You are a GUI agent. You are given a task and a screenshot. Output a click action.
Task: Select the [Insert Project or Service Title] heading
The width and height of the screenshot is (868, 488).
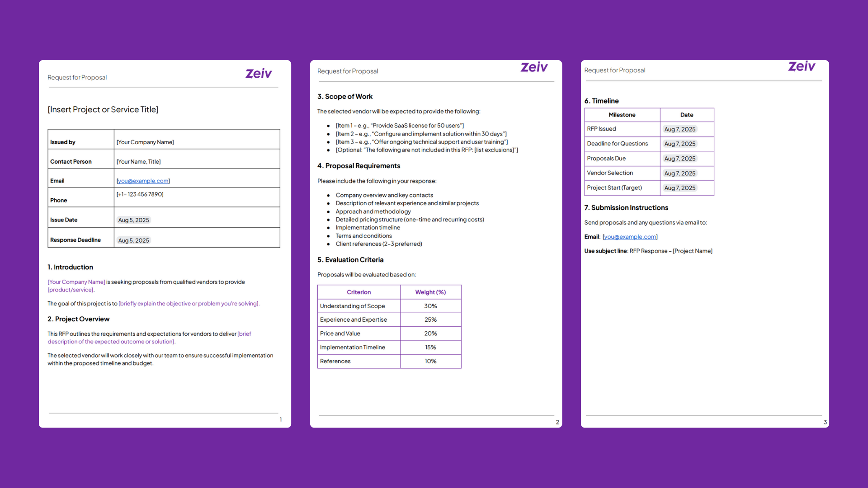[x=103, y=109]
